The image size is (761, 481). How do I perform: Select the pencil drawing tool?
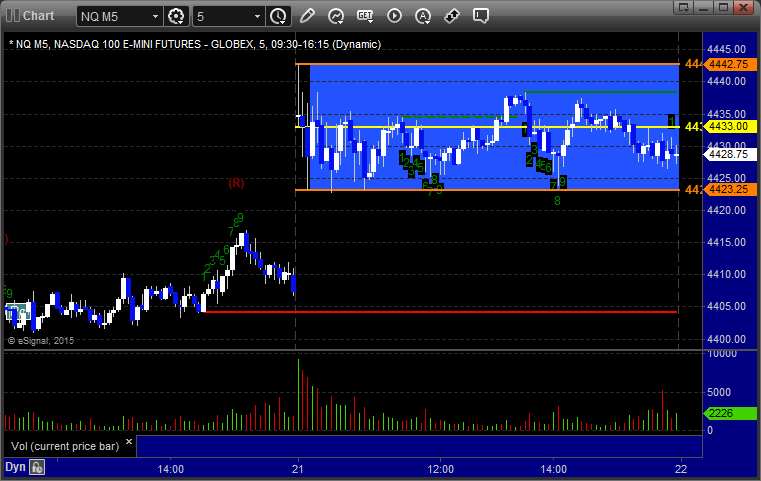tap(307, 16)
